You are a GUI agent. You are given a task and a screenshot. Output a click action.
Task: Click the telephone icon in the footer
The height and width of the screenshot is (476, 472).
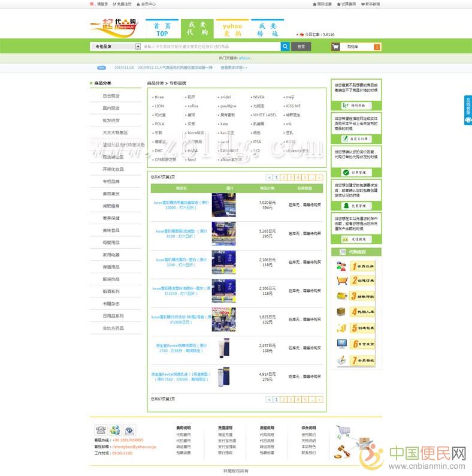point(100,429)
